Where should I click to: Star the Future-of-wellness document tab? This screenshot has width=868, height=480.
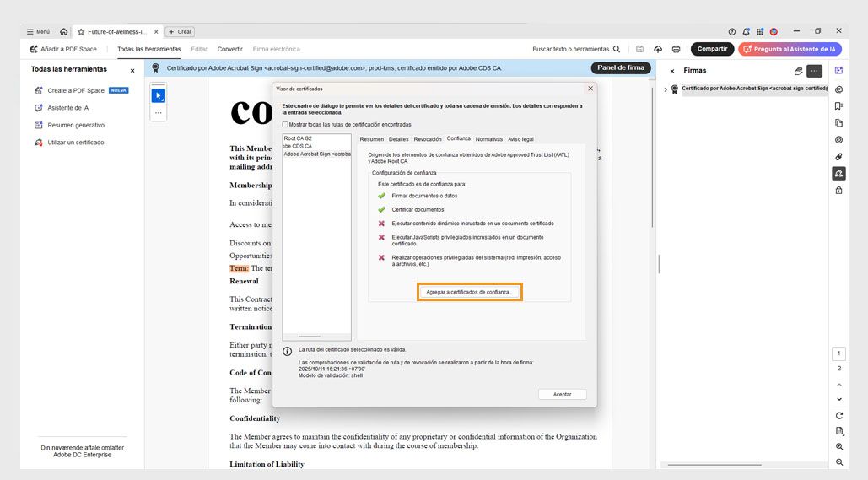(x=81, y=32)
